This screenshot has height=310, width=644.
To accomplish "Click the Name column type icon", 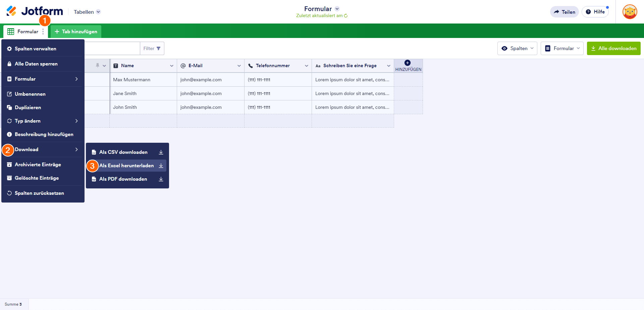I will coord(116,66).
